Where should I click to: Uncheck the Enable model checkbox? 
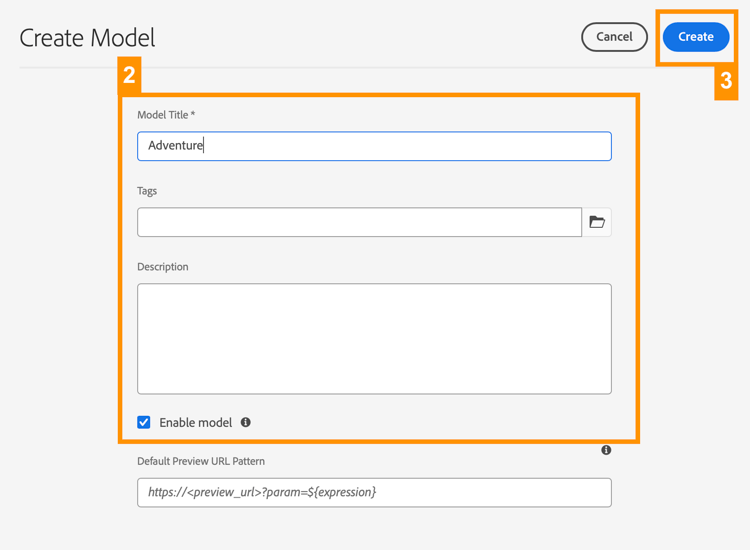click(144, 422)
